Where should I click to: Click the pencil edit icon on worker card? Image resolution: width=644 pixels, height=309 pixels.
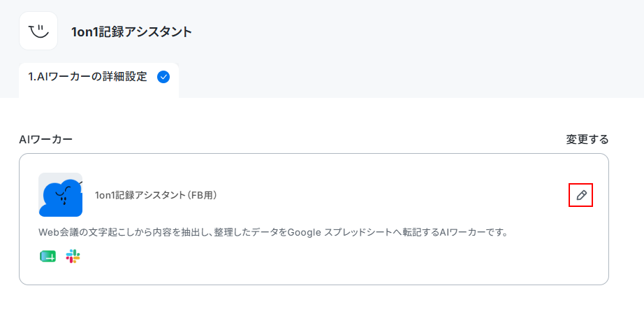point(581,195)
